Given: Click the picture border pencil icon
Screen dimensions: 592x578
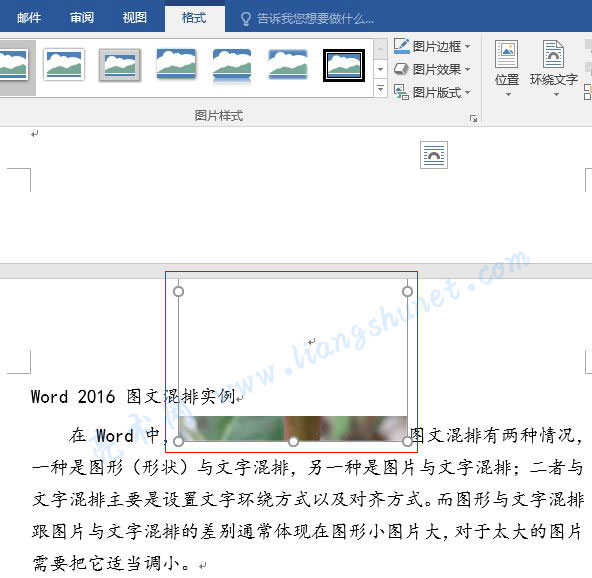Looking at the screenshot, I should tap(401, 46).
